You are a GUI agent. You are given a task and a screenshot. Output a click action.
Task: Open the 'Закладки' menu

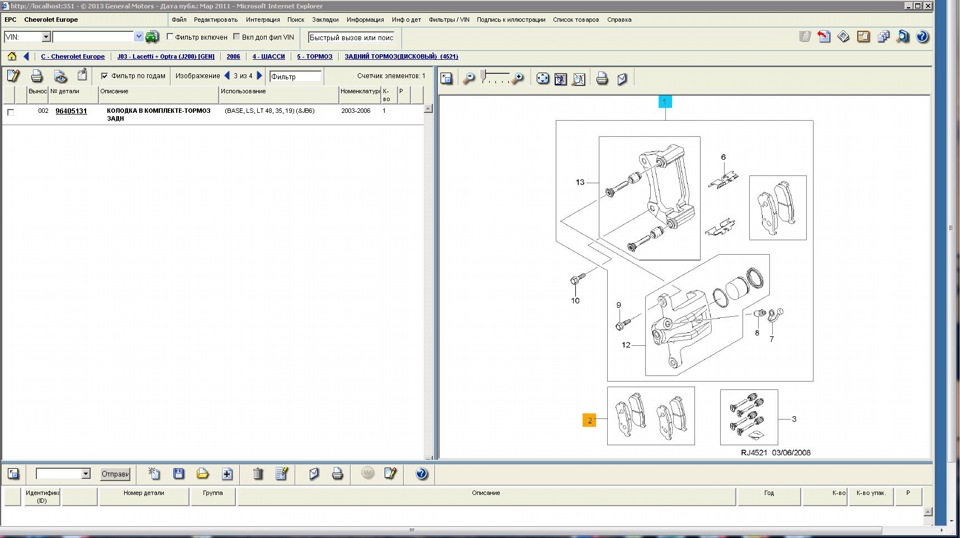(325, 20)
